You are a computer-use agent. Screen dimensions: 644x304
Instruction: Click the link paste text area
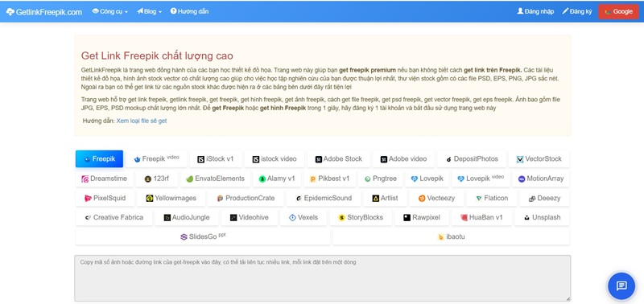(x=323, y=278)
